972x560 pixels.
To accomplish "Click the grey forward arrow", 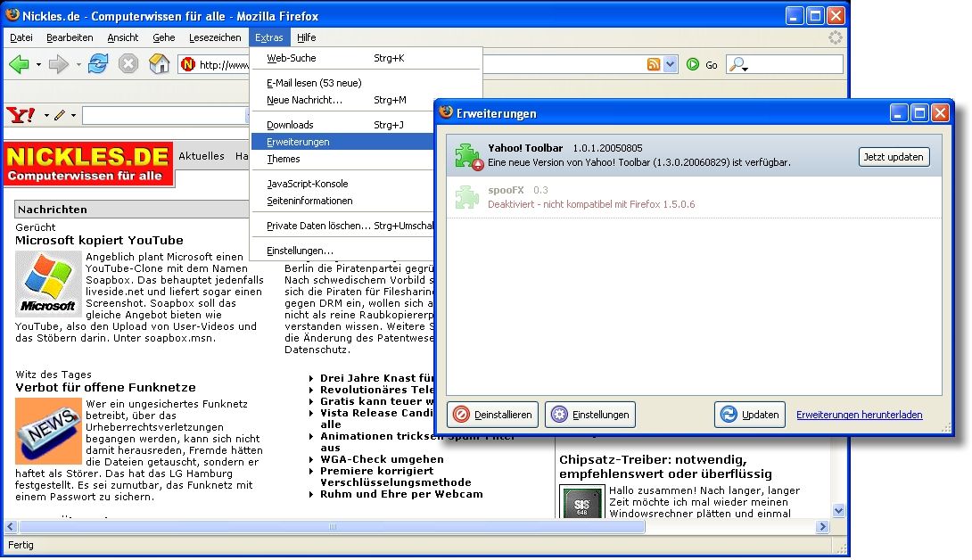I will (58, 64).
